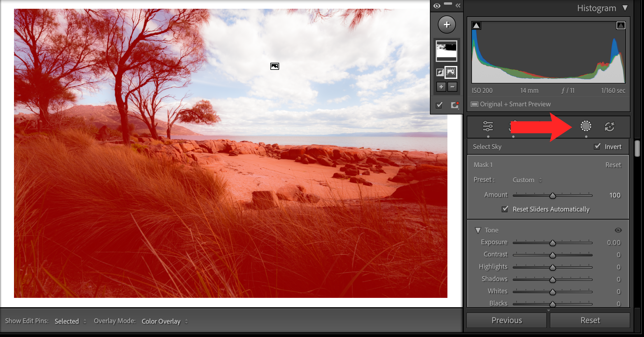Click the Create New Mask plus button
Image resolution: width=644 pixels, height=337 pixels.
pos(447,25)
